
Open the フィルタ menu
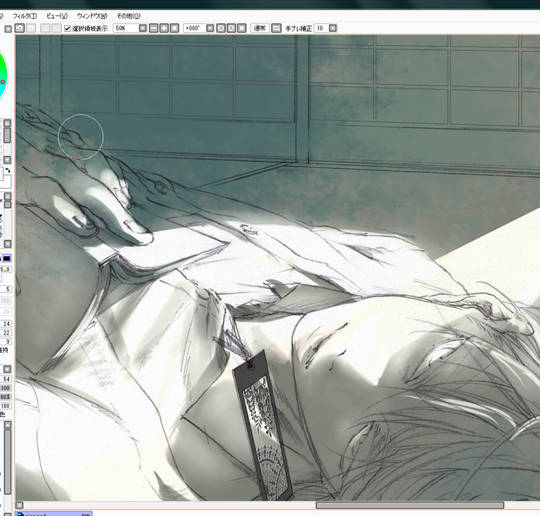click(25, 16)
